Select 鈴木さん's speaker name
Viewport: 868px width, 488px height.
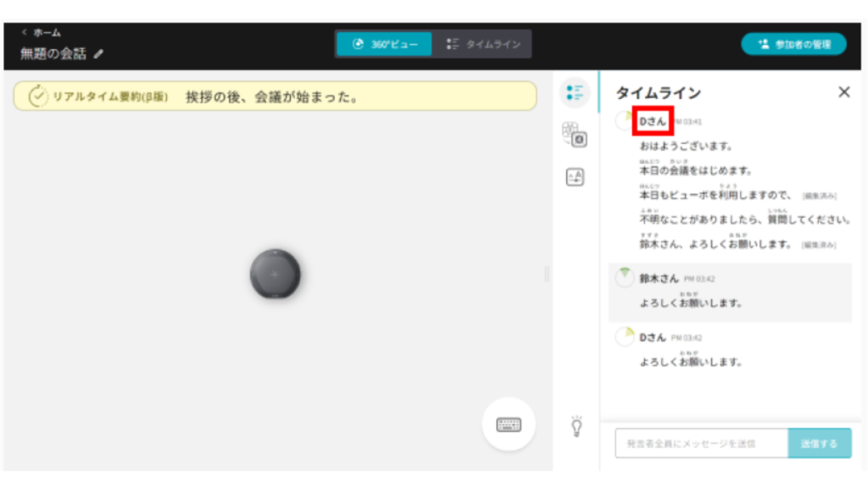coord(659,278)
